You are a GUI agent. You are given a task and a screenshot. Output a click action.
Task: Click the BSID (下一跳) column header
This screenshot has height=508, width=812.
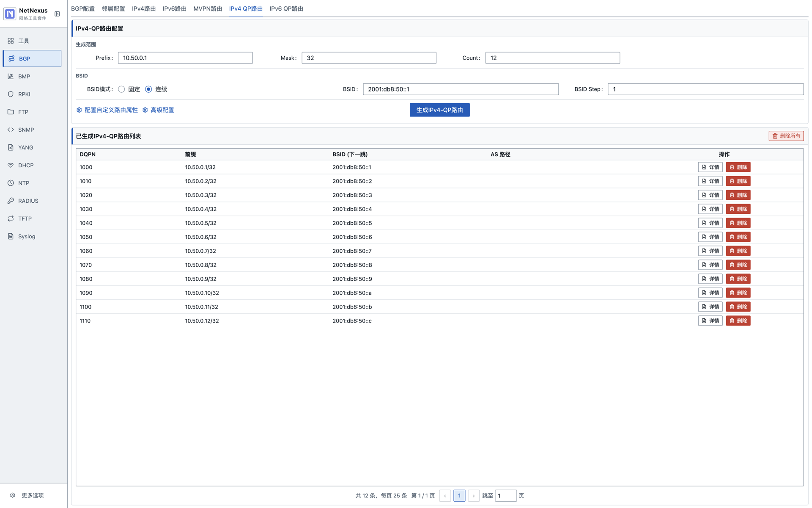pyautogui.click(x=350, y=155)
